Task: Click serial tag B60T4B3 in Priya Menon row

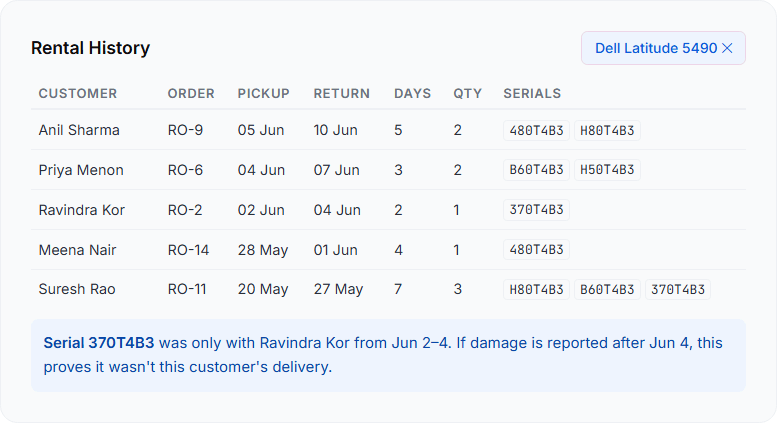Action: click(536, 170)
